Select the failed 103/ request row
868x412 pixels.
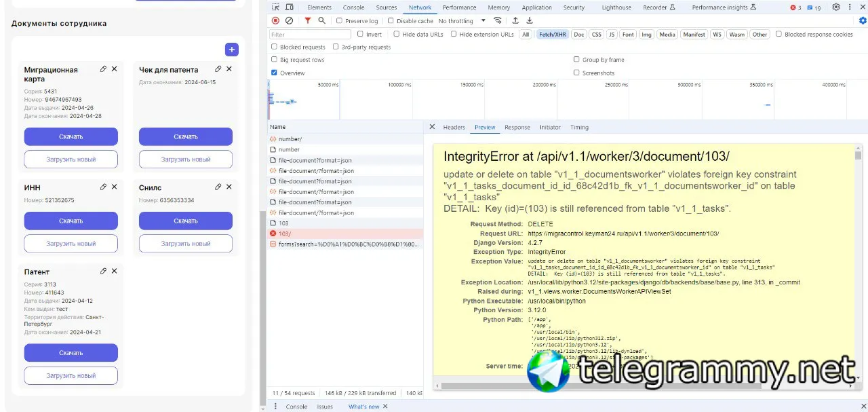point(345,233)
